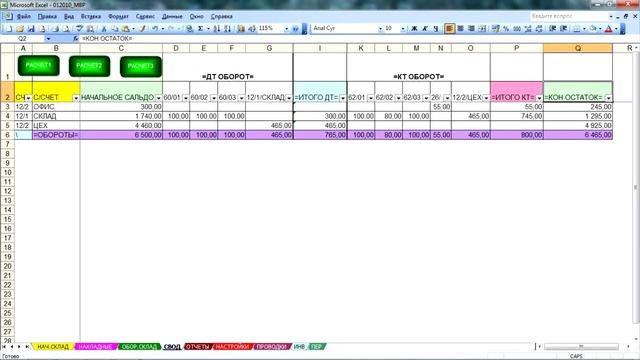Viewport: 640px width, 360px height.
Task: Open the Файл menu
Action: tap(24, 16)
